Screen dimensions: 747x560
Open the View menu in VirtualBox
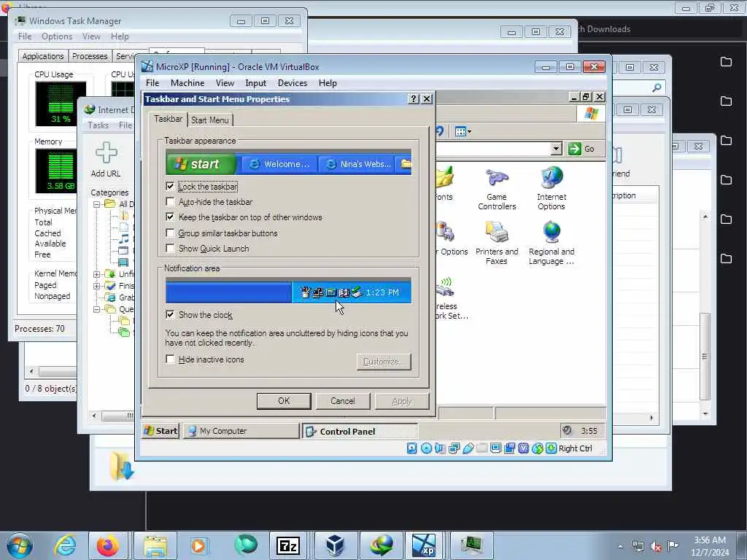click(x=225, y=83)
